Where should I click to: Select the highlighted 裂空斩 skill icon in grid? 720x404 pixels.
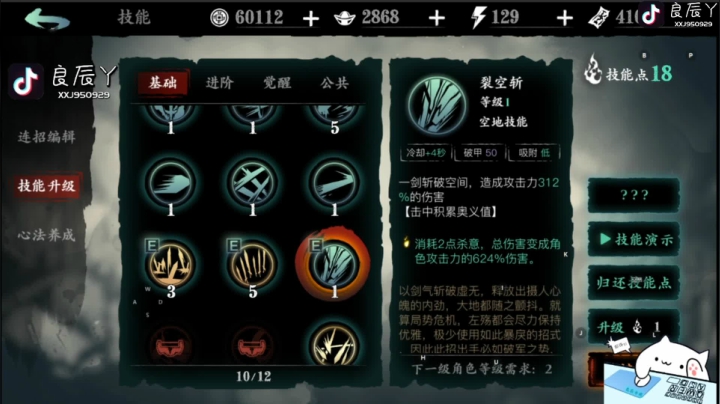point(334,264)
